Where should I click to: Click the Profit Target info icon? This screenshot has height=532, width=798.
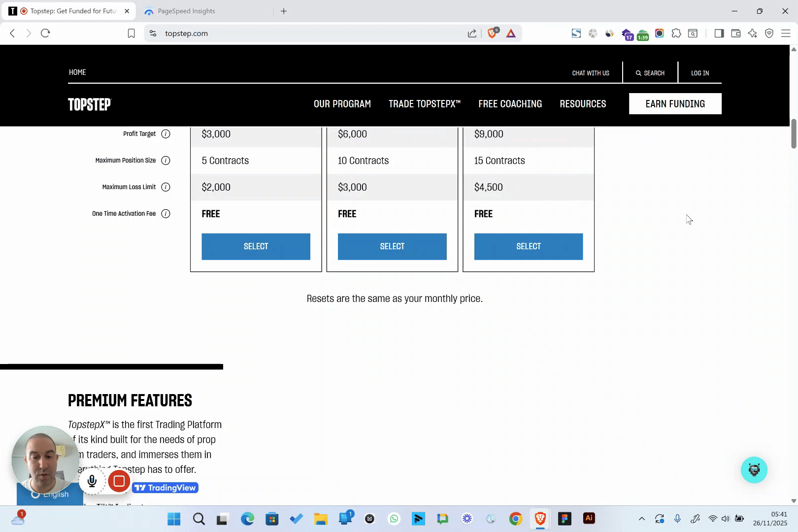pos(166,134)
